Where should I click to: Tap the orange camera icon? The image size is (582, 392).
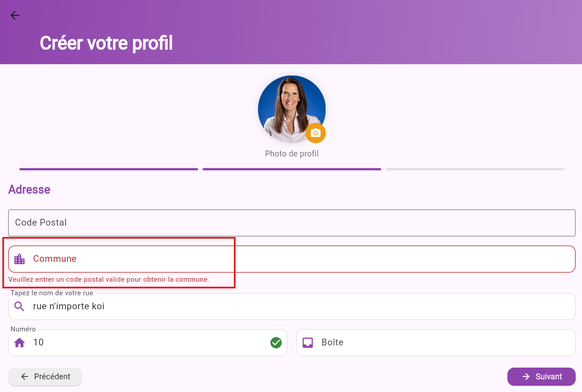(x=316, y=133)
